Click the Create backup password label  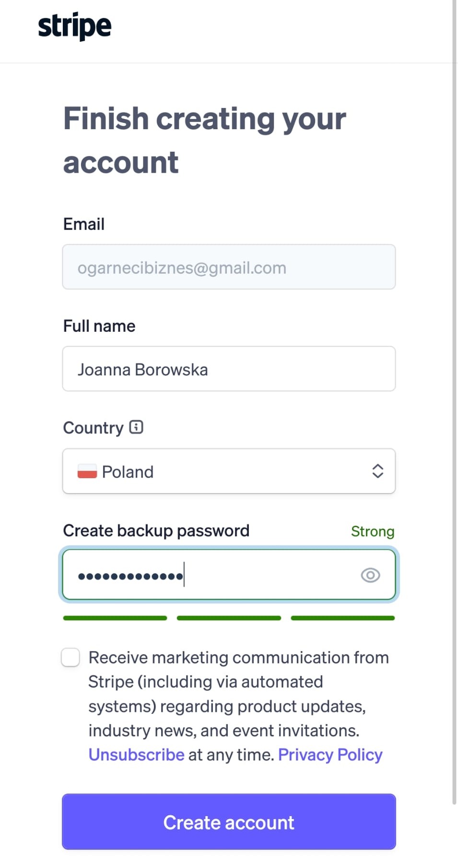coord(156,530)
